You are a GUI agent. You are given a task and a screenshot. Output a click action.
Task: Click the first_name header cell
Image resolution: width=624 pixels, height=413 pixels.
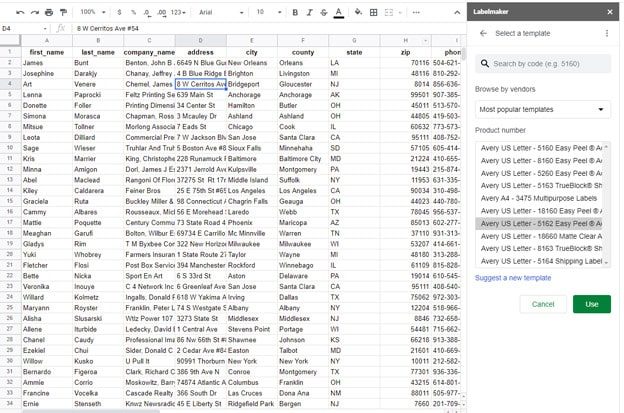[47, 52]
